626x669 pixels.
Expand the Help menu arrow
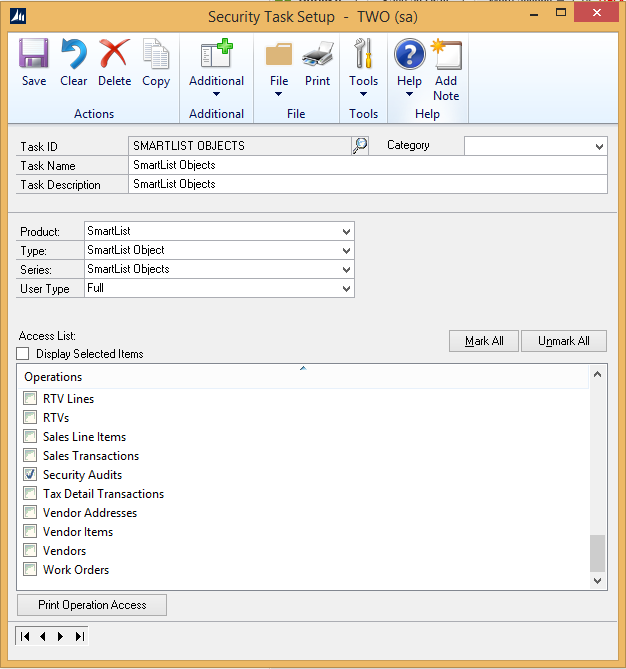(409, 94)
